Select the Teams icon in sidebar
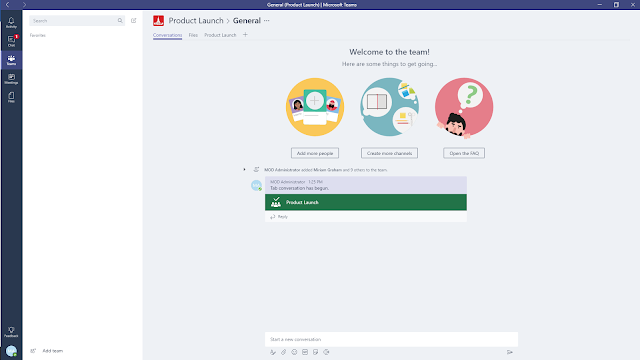The width and height of the screenshot is (640, 360). pyautogui.click(x=11, y=60)
